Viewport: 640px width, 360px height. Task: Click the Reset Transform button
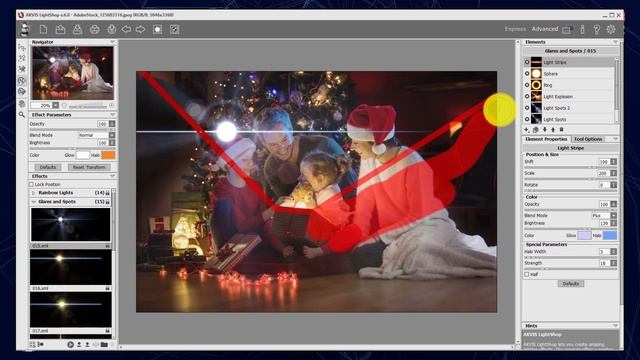89,167
